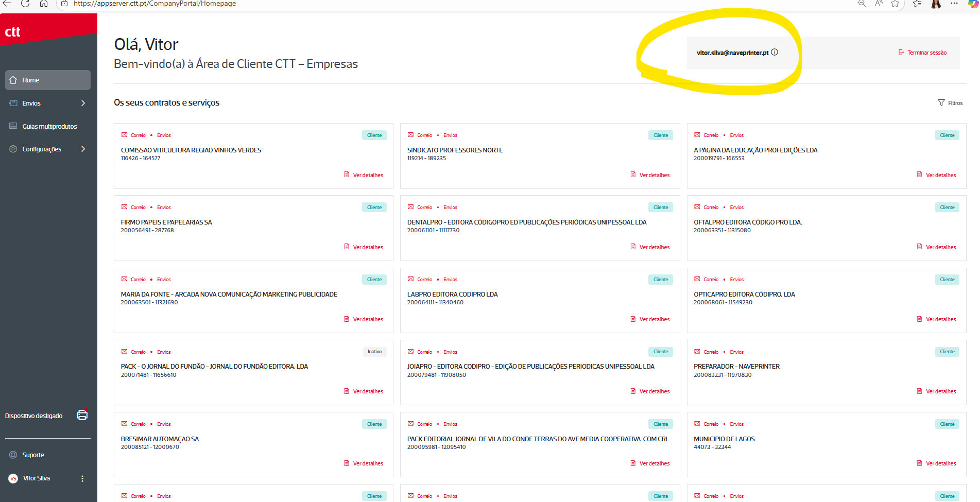The width and height of the screenshot is (980, 502).
Task: Click the Correio envelope icon on PACK - O JORNAL DO FUNDÃO card
Action: pyautogui.click(x=124, y=352)
